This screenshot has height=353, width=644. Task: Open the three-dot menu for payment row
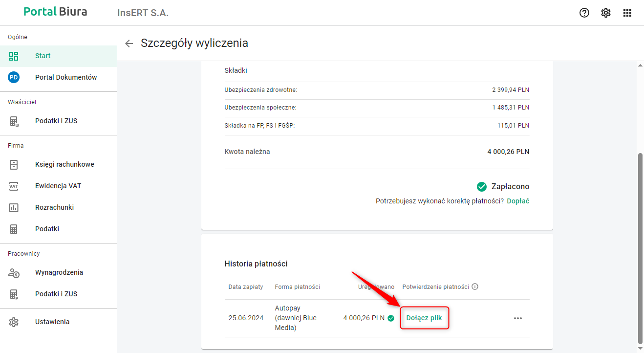518,318
